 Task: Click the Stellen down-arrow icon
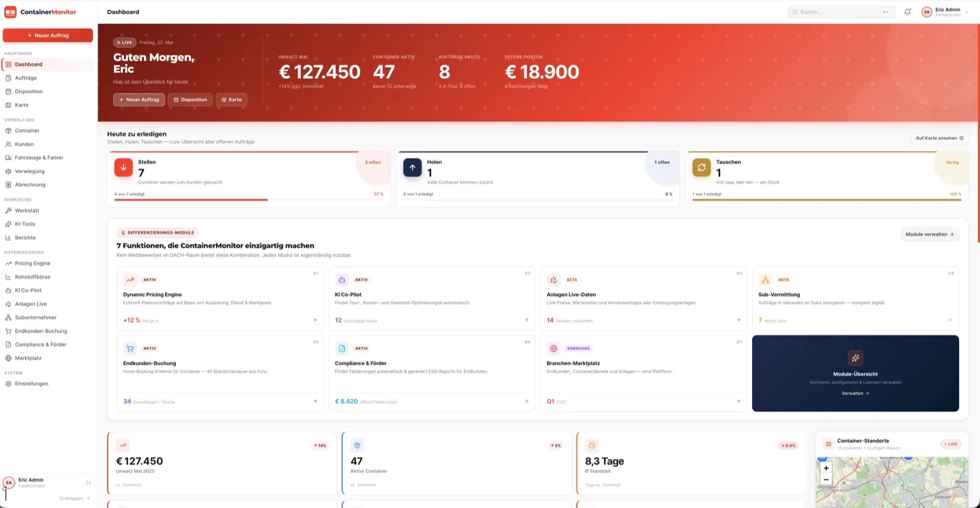tap(124, 167)
